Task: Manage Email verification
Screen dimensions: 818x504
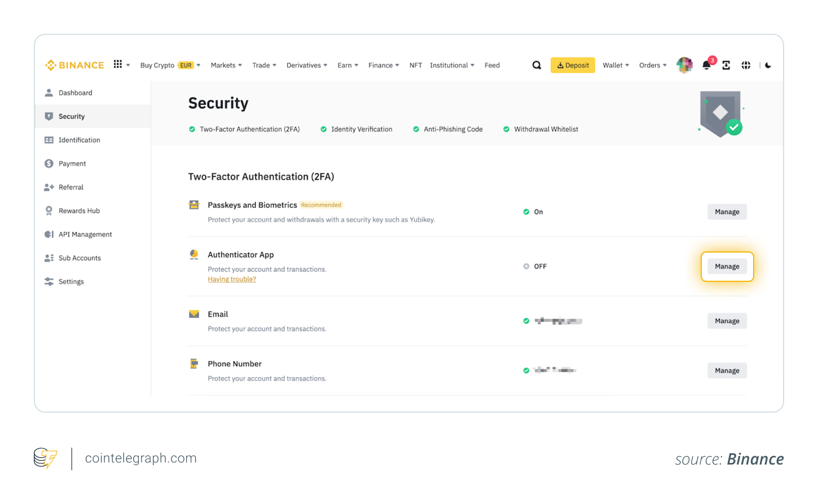Action: coord(727,321)
